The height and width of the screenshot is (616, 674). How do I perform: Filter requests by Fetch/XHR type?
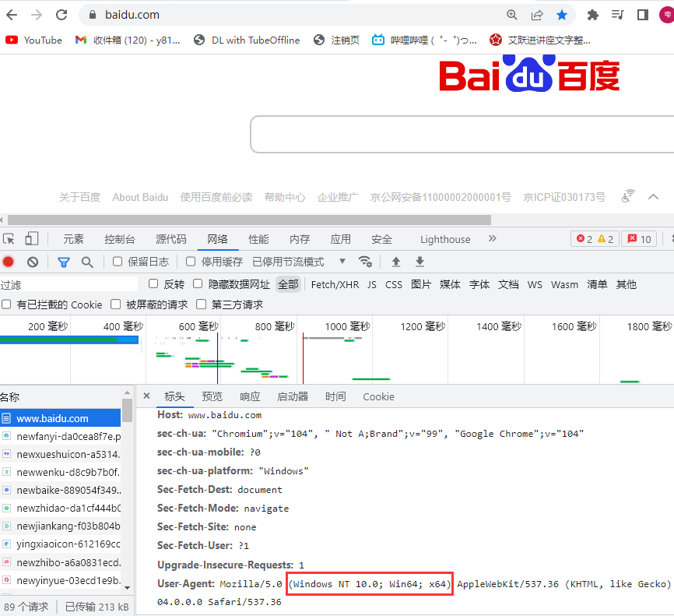click(x=335, y=284)
